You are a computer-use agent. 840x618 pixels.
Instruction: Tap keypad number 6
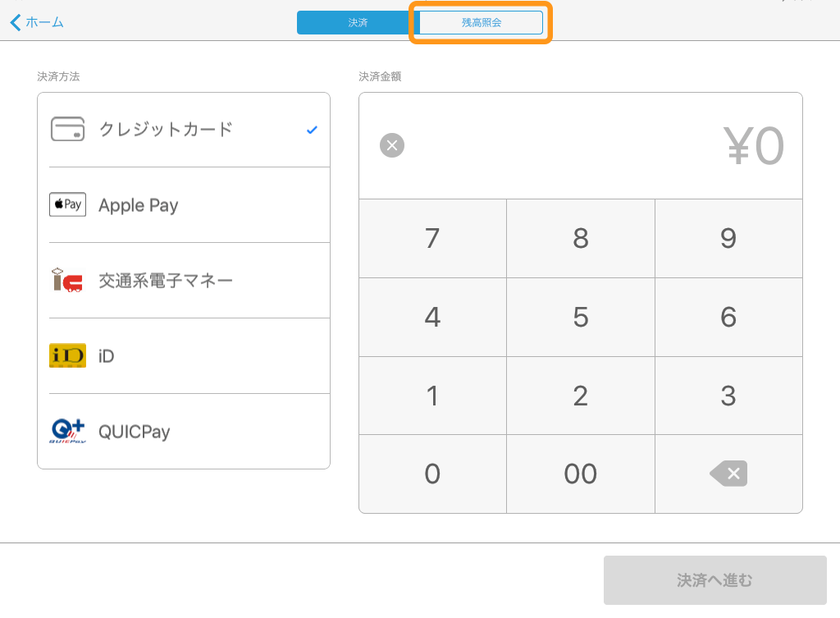coord(728,318)
